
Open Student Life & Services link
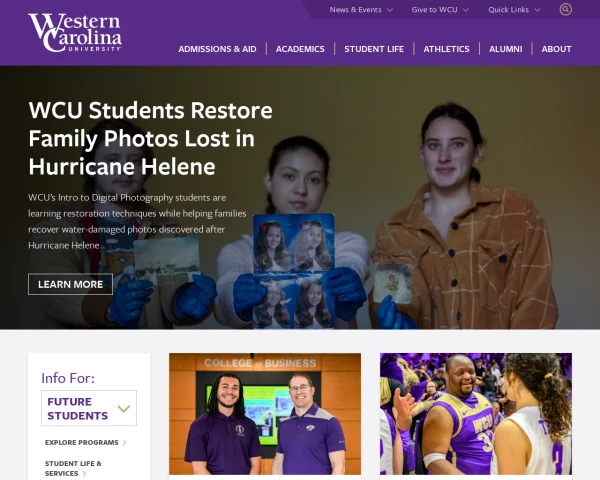[73, 469]
